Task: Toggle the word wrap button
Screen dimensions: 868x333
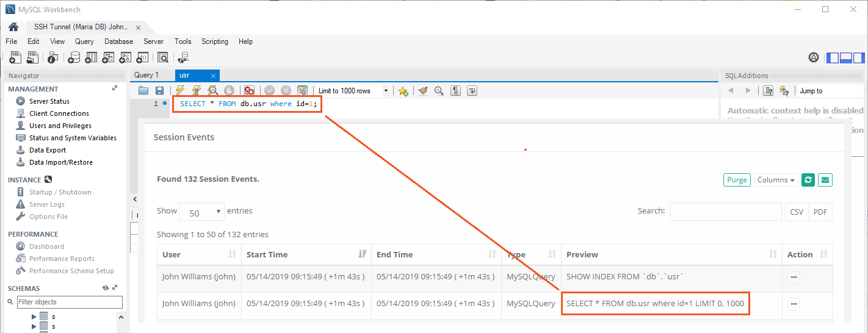Action: tap(472, 91)
